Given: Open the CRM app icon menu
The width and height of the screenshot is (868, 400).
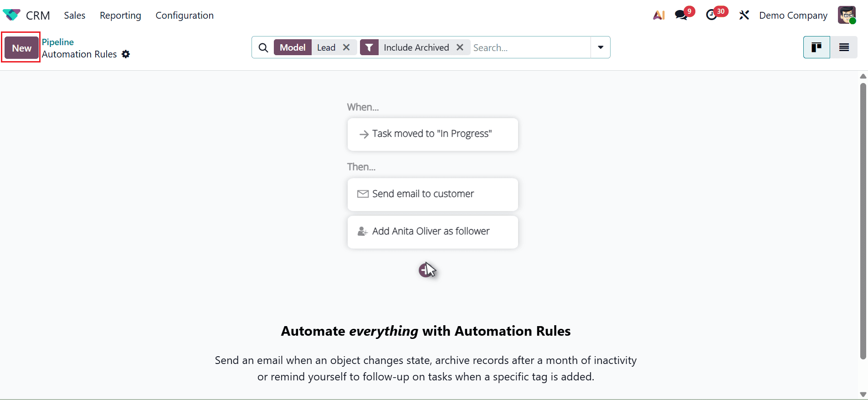Looking at the screenshot, I should 11,15.
